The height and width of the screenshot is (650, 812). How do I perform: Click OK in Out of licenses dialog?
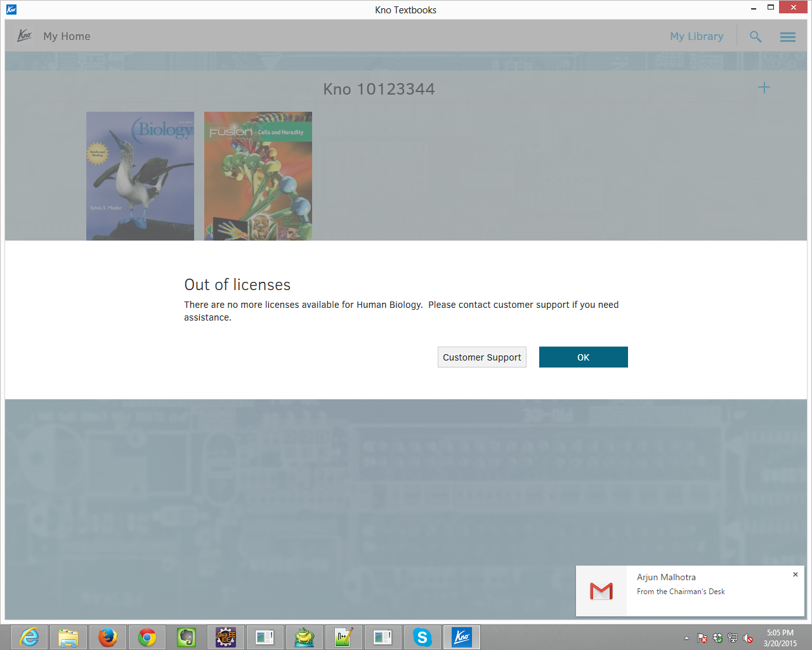584,357
